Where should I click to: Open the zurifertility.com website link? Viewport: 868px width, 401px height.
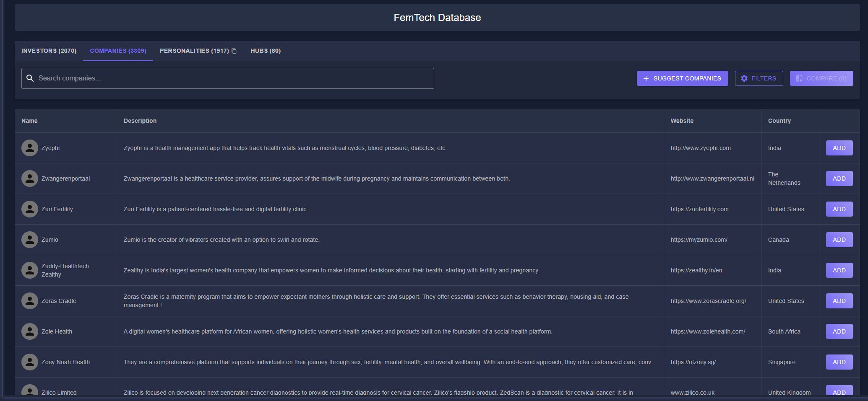pos(699,209)
